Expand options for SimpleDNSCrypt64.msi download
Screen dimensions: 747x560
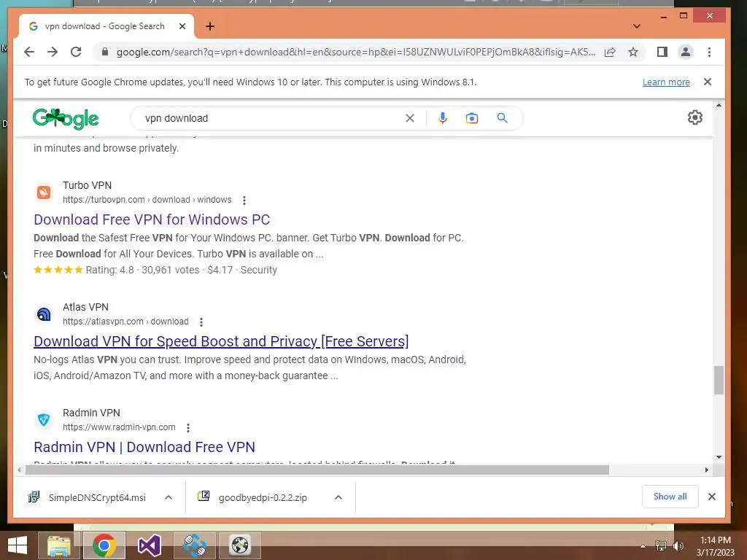click(169, 497)
